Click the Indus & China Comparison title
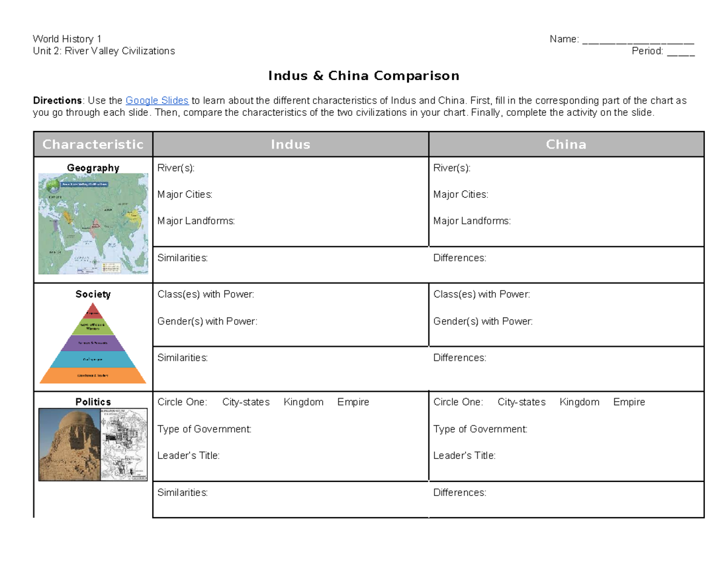The width and height of the screenshot is (728, 562). pos(363,75)
